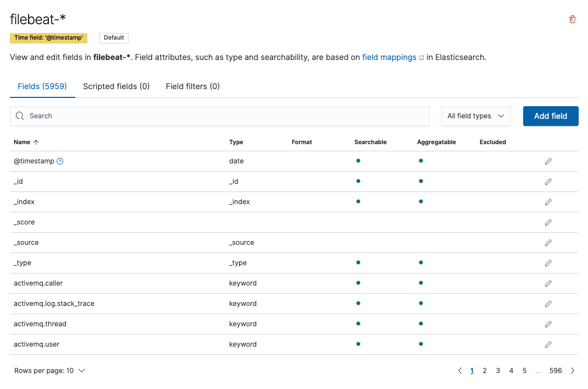This screenshot has width=588, height=389.
Task: Switch to the Scripted fields tab
Action: [x=116, y=86]
